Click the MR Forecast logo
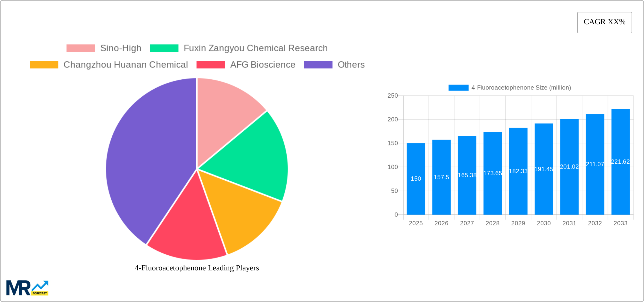 coord(27,285)
